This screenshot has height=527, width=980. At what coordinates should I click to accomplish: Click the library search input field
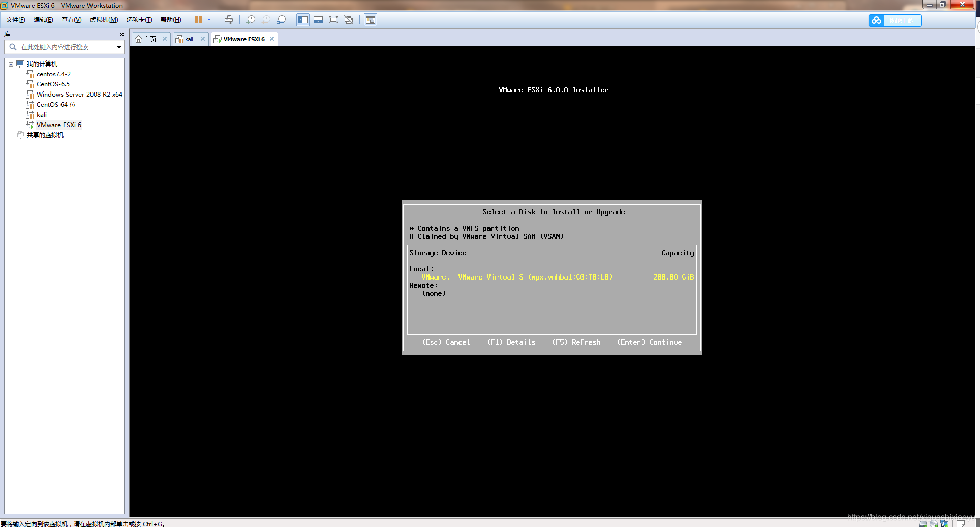(x=65, y=47)
